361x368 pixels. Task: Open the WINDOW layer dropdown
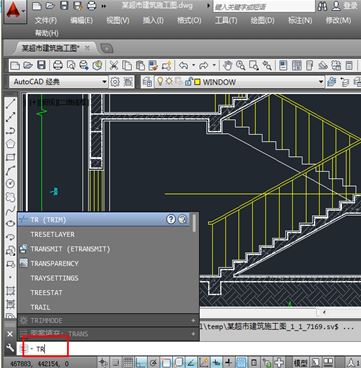pyautogui.click(x=321, y=82)
